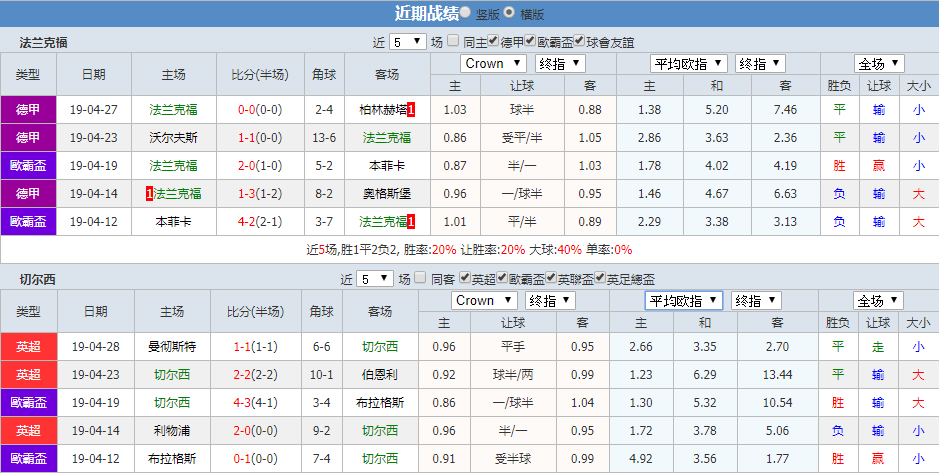Click 走 handicap result on 曼彻斯特 row

[878, 347]
